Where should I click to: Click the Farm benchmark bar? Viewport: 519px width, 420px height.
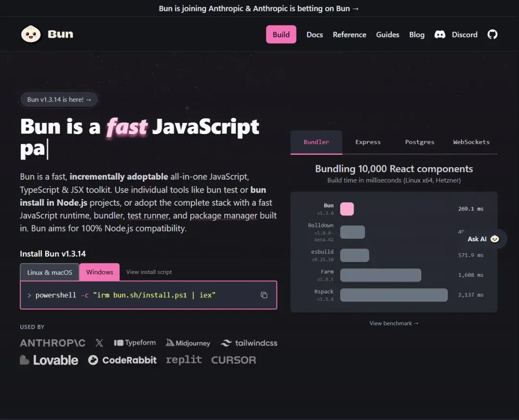click(x=381, y=275)
